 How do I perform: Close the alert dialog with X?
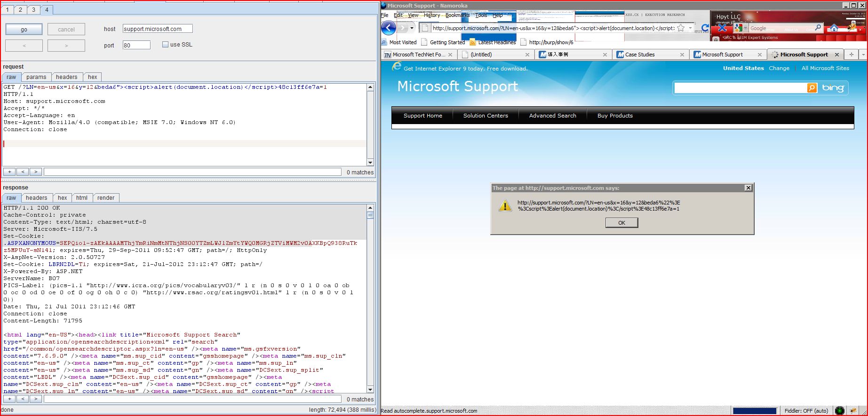point(748,188)
